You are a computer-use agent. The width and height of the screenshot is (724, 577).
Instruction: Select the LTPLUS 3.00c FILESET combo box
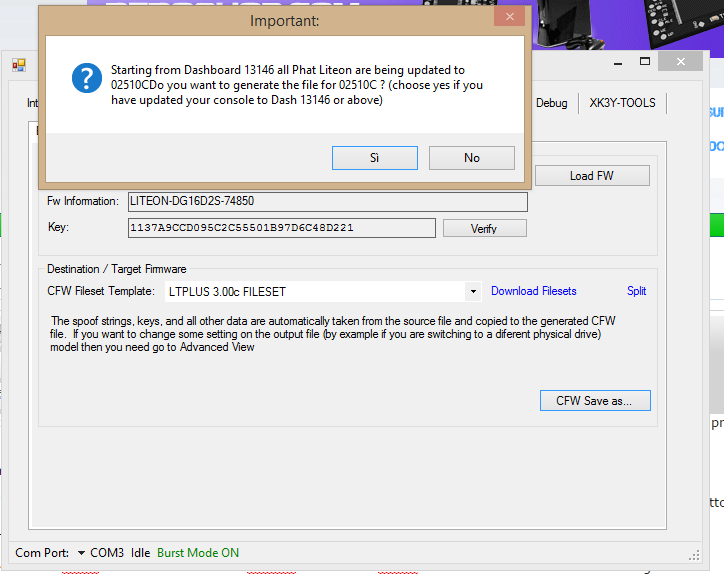[x=323, y=292]
